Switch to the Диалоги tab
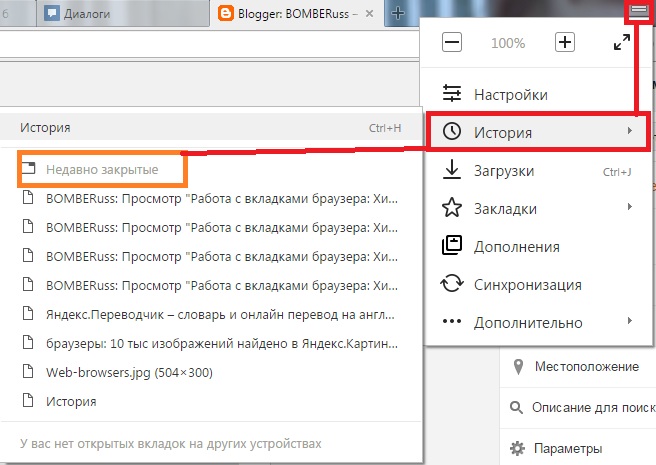The width and height of the screenshot is (656, 465). coord(123,14)
